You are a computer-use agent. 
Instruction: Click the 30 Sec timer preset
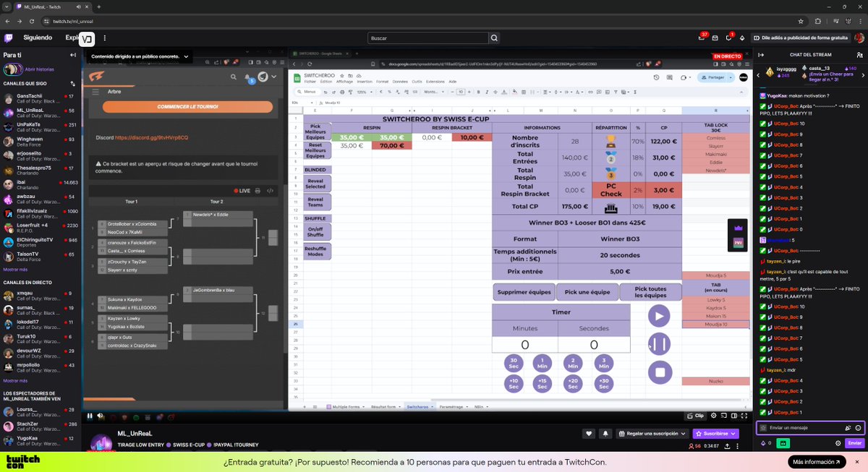(x=514, y=364)
